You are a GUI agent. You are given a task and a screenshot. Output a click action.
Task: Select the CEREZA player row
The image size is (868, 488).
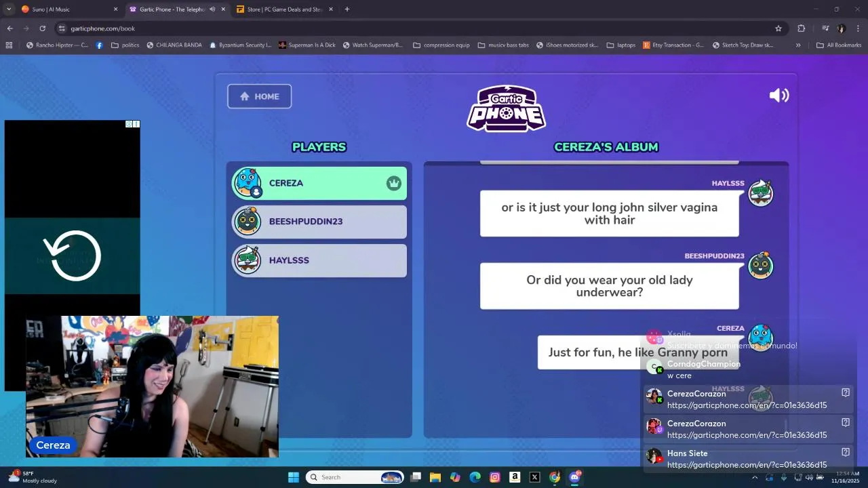[x=319, y=183]
